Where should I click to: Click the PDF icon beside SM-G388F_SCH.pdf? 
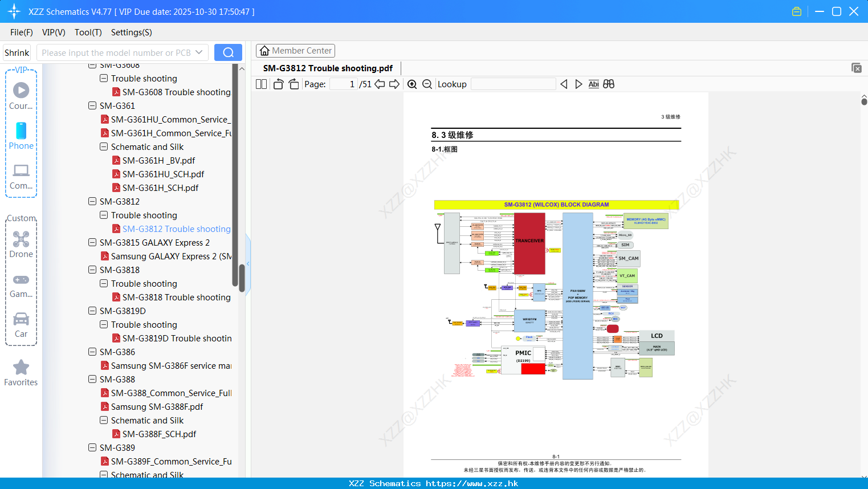coord(116,434)
